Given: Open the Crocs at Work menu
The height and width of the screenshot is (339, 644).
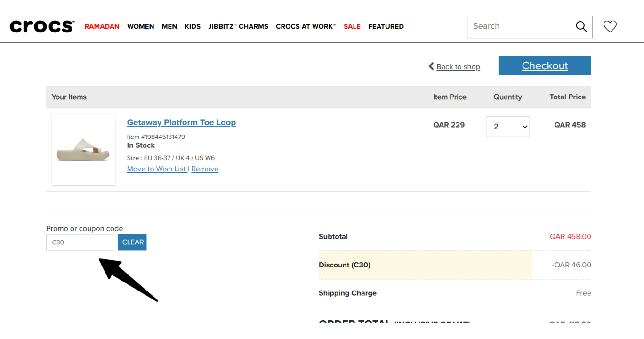Looking at the screenshot, I should (x=306, y=26).
